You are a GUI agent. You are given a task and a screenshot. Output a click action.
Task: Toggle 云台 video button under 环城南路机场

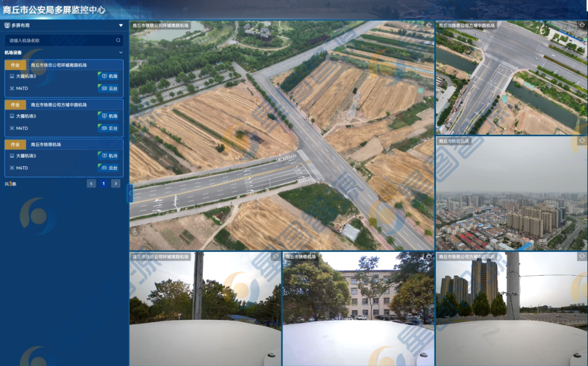tap(109, 89)
